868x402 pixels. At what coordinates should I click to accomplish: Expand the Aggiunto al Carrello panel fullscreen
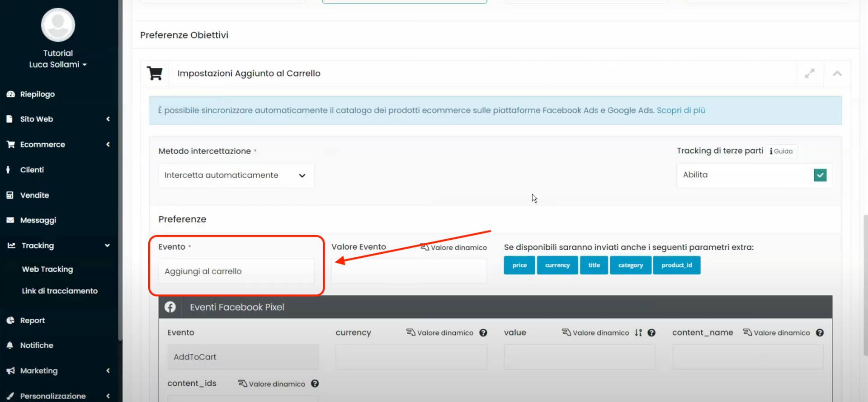(x=810, y=73)
